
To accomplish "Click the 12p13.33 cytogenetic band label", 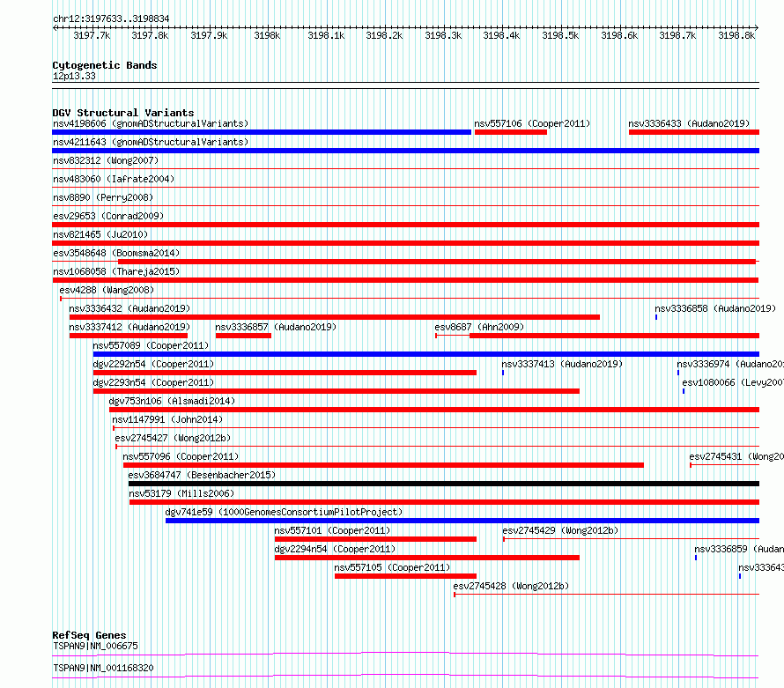I will pyautogui.click(x=74, y=76).
